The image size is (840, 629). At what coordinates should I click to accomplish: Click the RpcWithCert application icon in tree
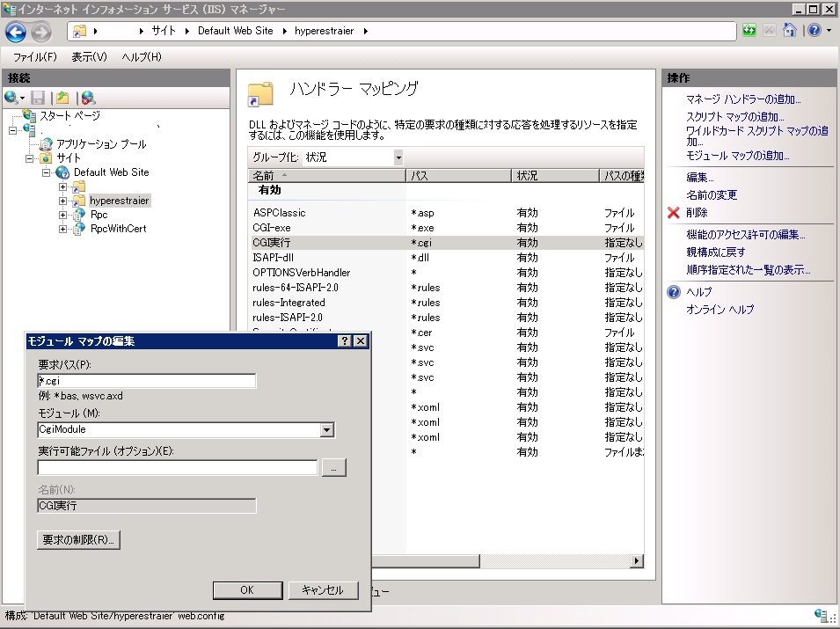(79, 229)
